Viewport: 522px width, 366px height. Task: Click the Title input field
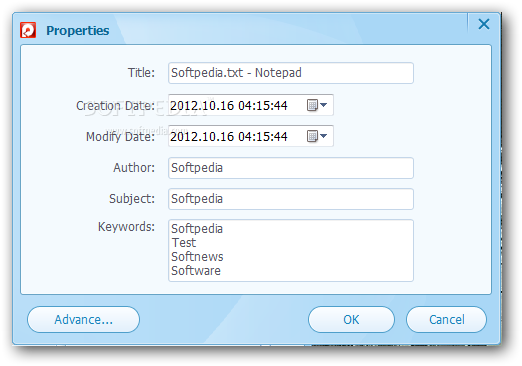tap(291, 73)
